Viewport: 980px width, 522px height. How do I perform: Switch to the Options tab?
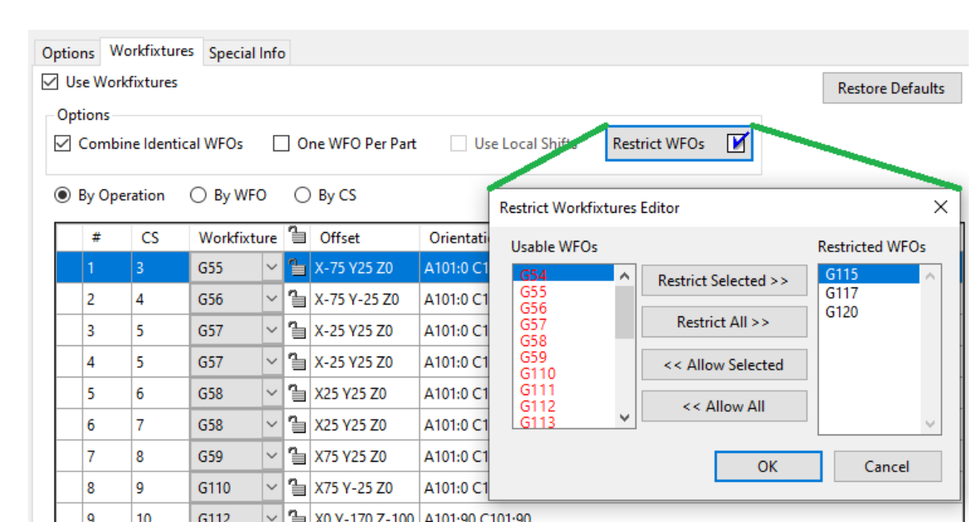coord(68,53)
